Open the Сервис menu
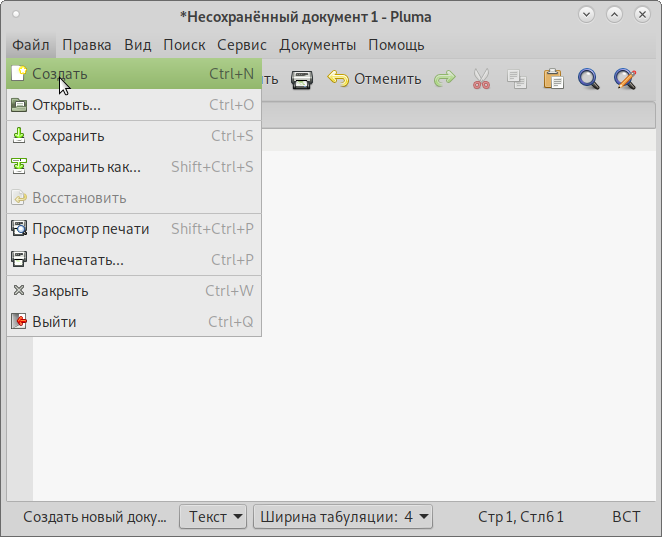 click(242, 45)
